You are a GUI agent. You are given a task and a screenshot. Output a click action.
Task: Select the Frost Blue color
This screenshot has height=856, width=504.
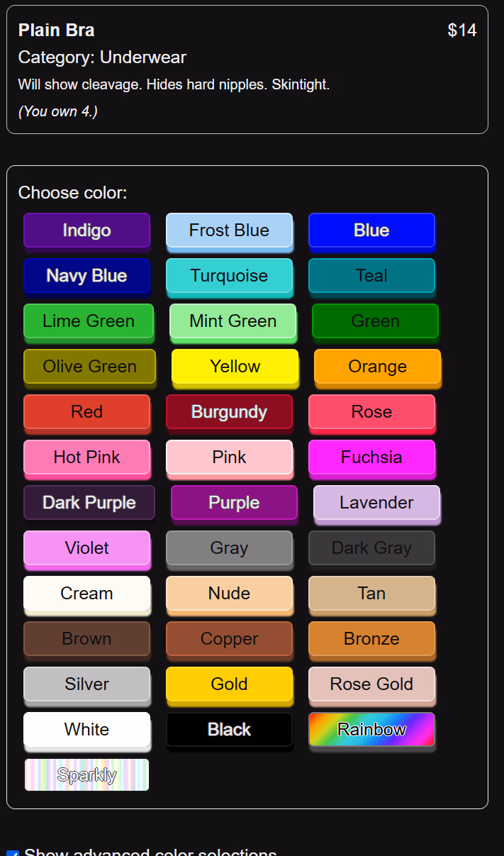coord(229,230)
